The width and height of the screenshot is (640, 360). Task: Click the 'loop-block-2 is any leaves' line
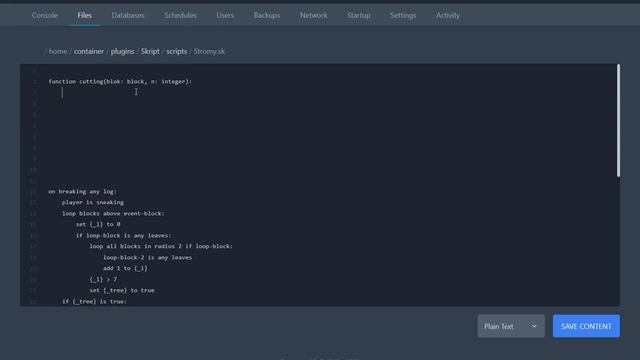[x=147, y=258]
